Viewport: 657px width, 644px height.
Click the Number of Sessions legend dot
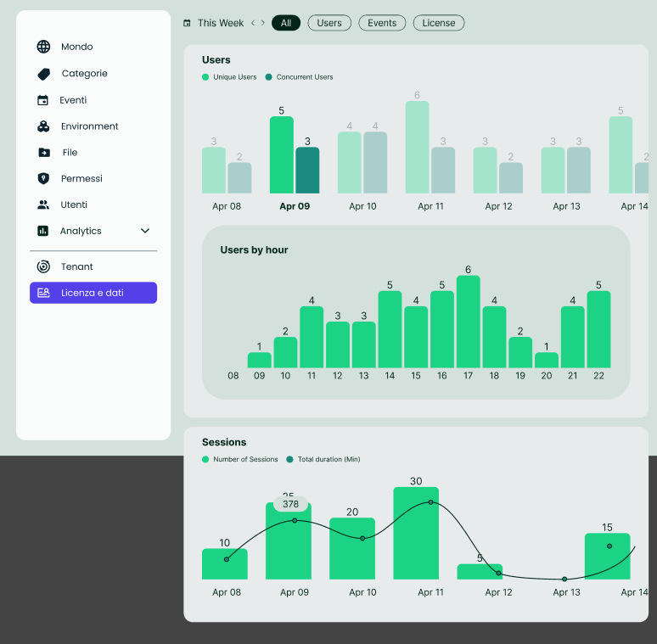pos(205,459)
